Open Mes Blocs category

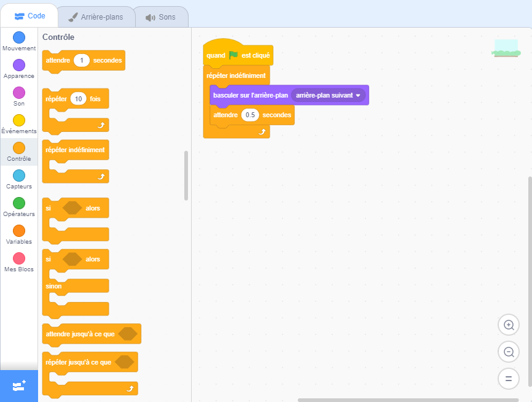point(19,258)
